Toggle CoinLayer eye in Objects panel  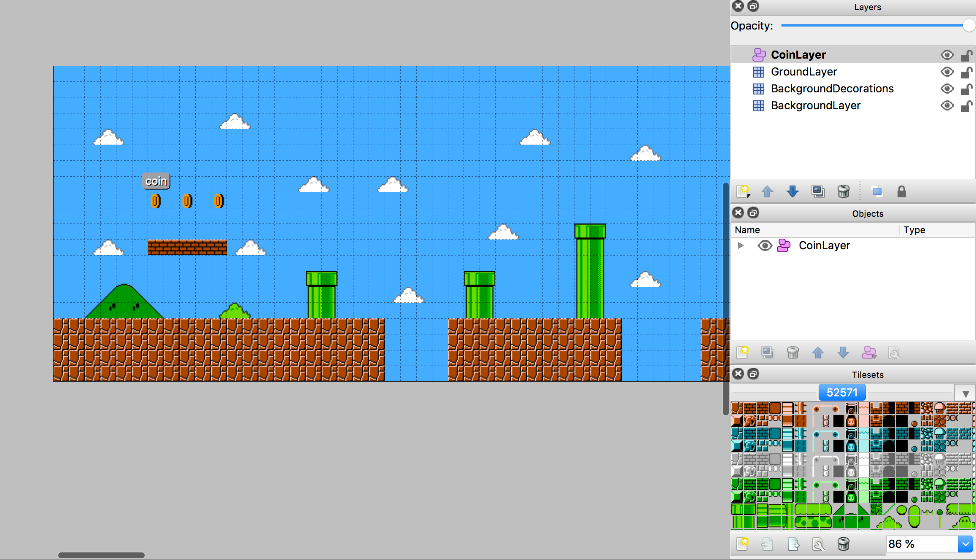[x=765, y=245]
